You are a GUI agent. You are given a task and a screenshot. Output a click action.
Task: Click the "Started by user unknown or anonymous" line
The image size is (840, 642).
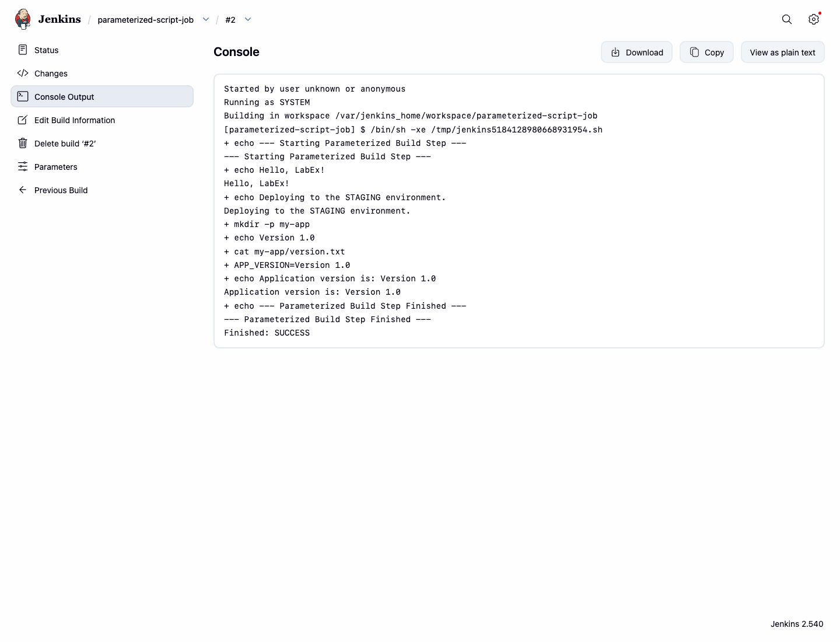pyautogui.click(x=315, y=89)
